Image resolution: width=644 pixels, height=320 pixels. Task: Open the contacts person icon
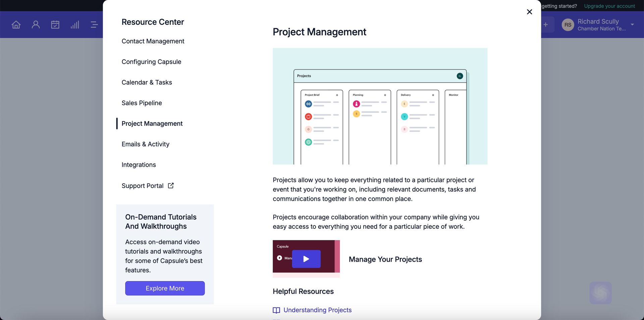36,25
